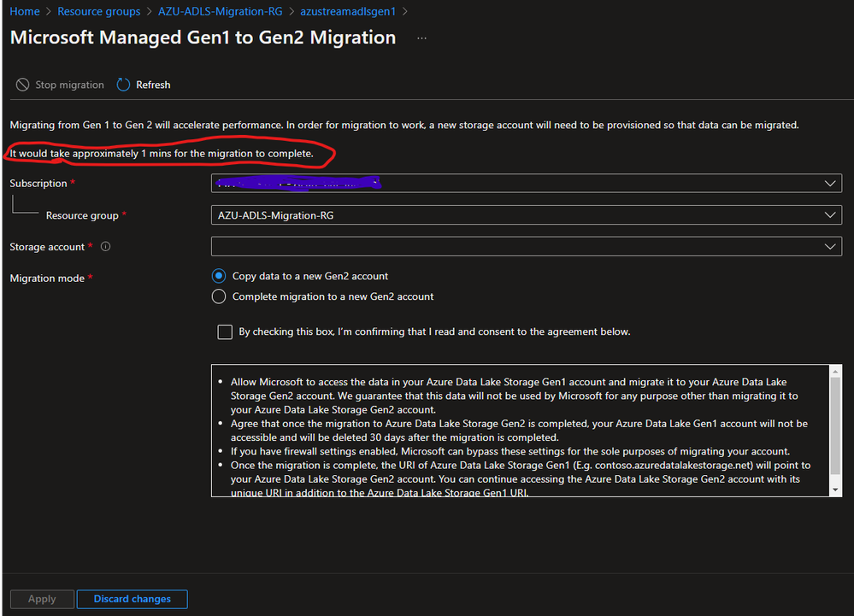The image size is (854, 616).
Task: Open the Storage account dropdown
Action: [x=526, y=247]
